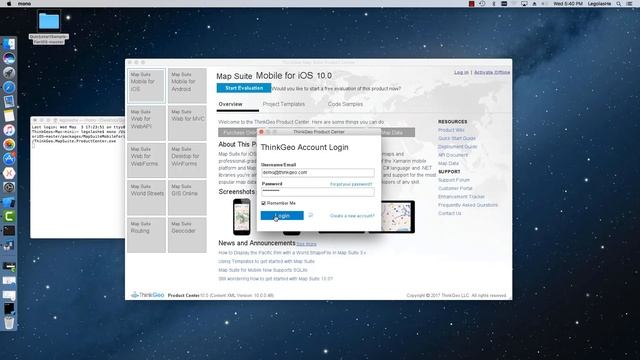This screenshot has height=360, width=640.
Task: Select Map Suite Routing tile
Action: tap(146, 235)
